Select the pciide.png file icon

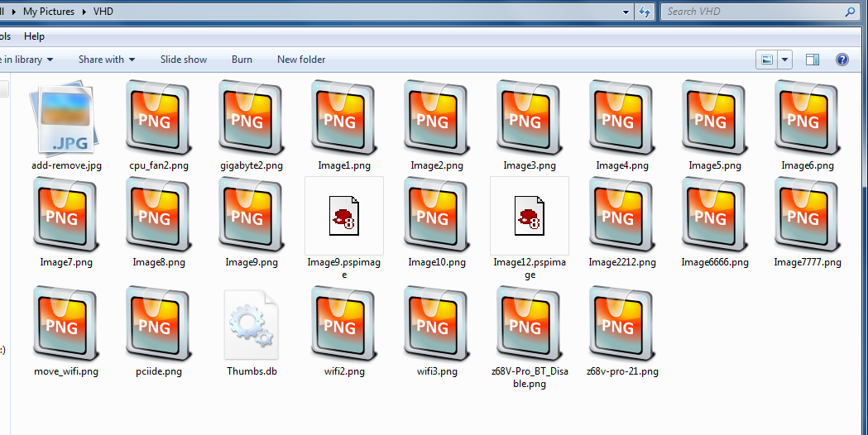point(158,323)
